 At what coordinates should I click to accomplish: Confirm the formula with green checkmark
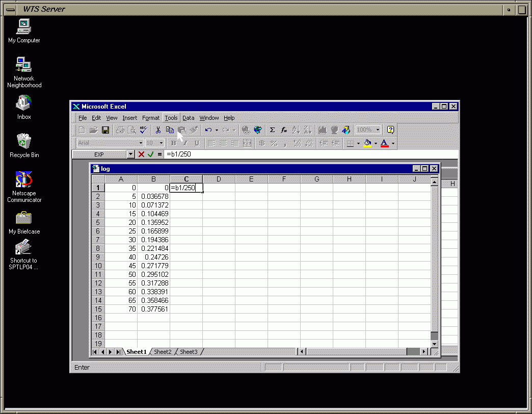click(150, 154)
